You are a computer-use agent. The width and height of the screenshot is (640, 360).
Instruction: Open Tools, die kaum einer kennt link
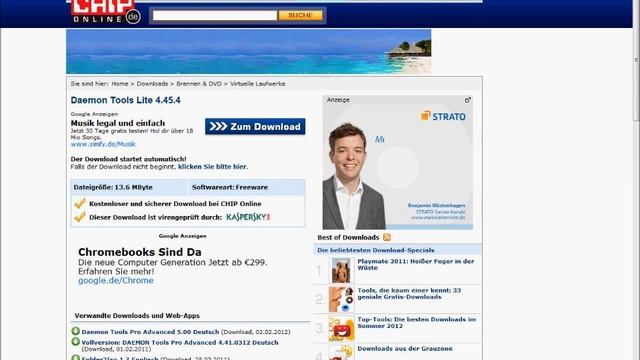coord(409,293)
